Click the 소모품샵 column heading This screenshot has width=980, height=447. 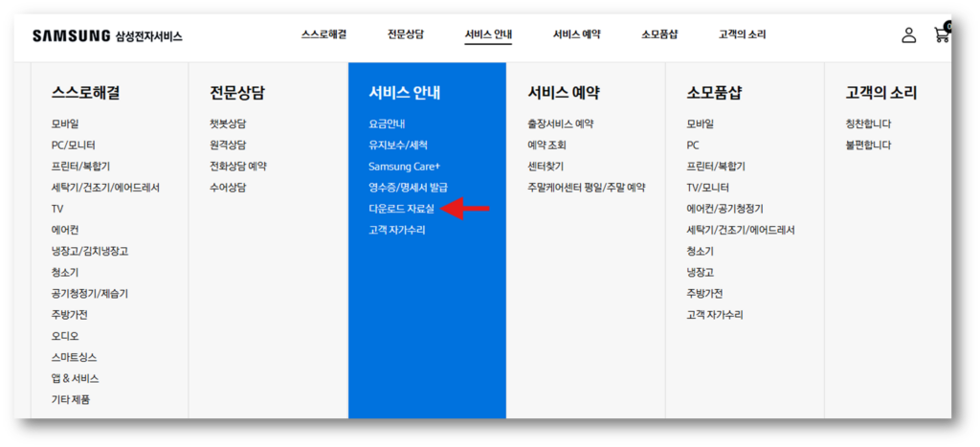(x=714, y=93)
